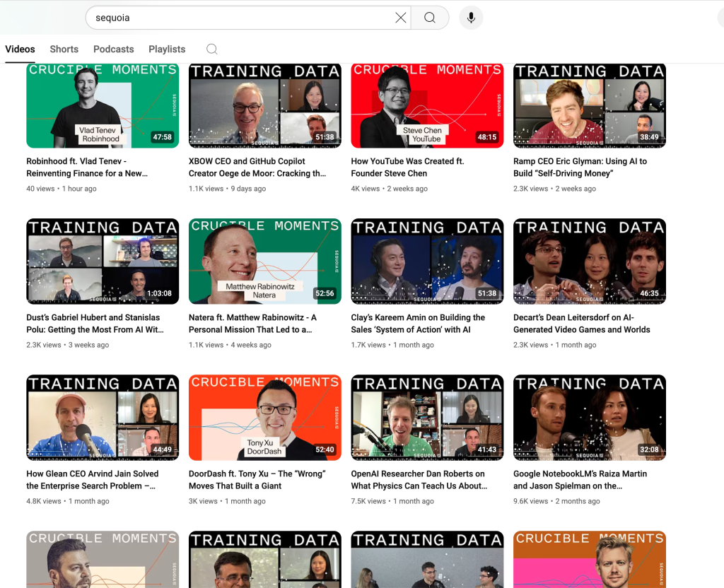
Task: Click Clay's Kareem Amin video title
Action: (x=418, y=324)
